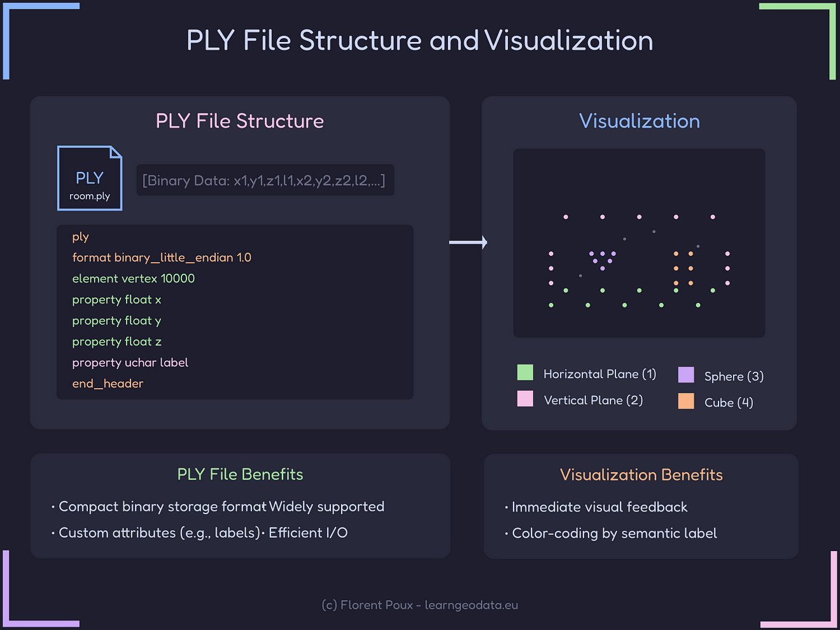Viewport: 840px width, 630px height.
Task: Click the purple Sphere legend swatch
Action: click(x=686, y=375)
